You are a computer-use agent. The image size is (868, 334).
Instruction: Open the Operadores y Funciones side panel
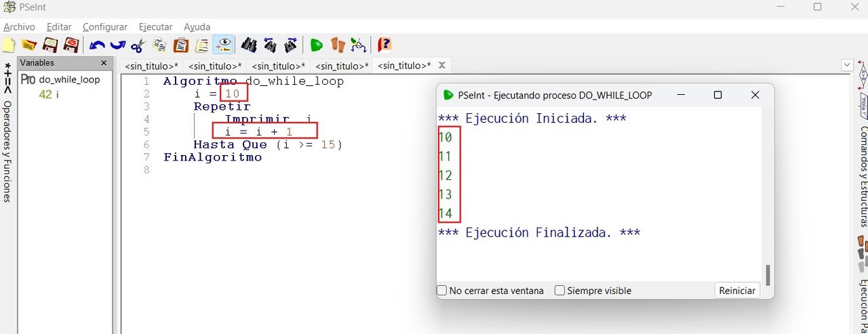point(7,150)
